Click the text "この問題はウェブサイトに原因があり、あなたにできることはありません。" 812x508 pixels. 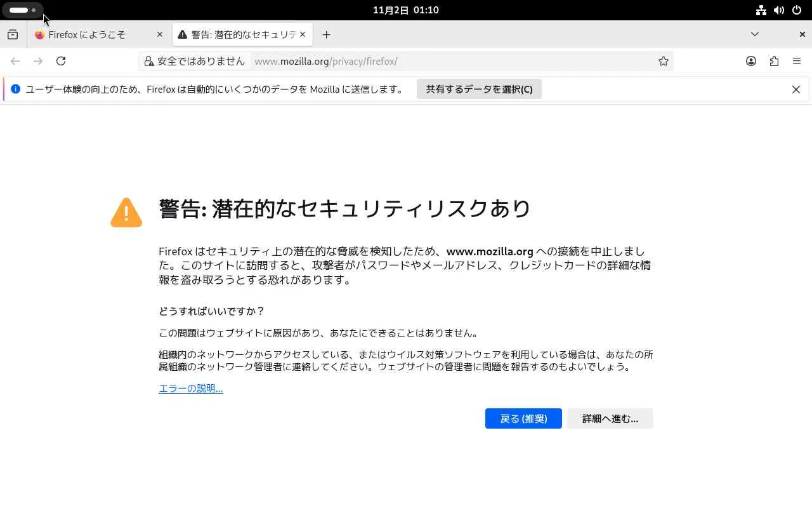point(320,333)
